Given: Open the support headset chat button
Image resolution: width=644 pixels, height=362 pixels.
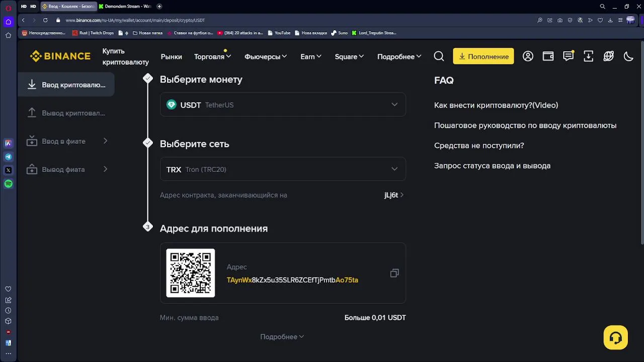Looking at the screenshot, I should [615, 337].
